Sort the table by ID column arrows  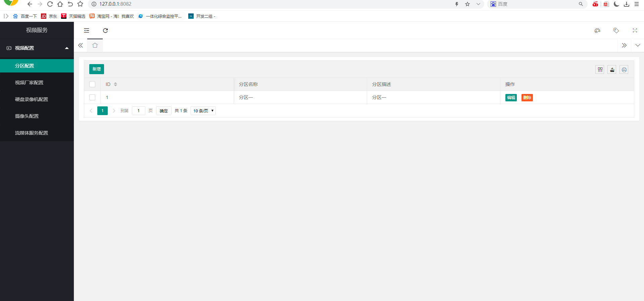coord(115,84)
